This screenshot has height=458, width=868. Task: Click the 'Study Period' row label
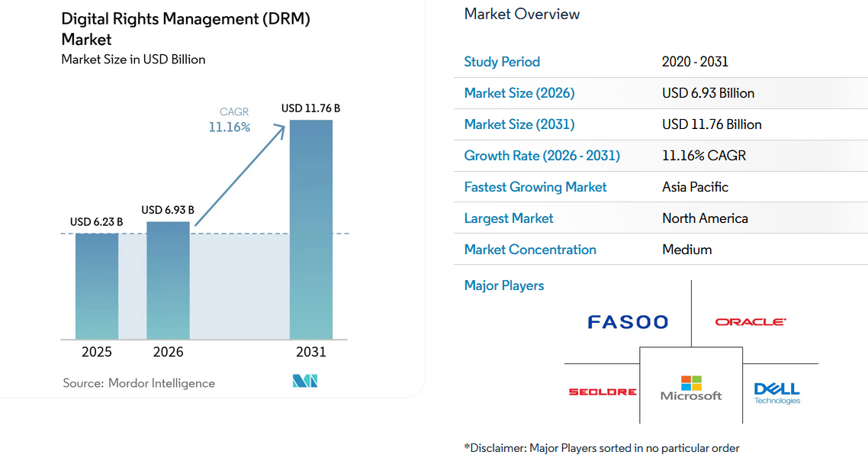click(x=502, y=62)
